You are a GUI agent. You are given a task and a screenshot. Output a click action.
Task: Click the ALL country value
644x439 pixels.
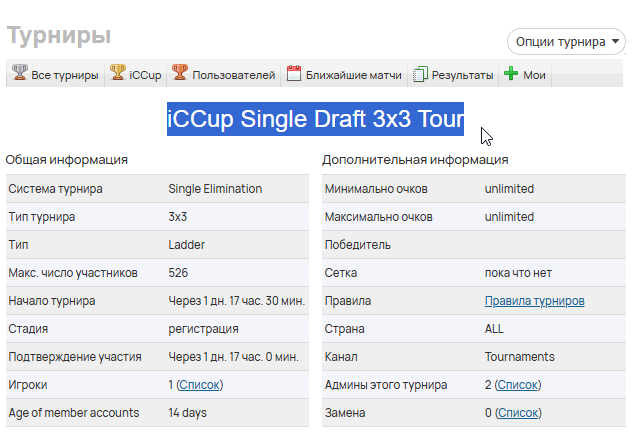pos(494,329)
